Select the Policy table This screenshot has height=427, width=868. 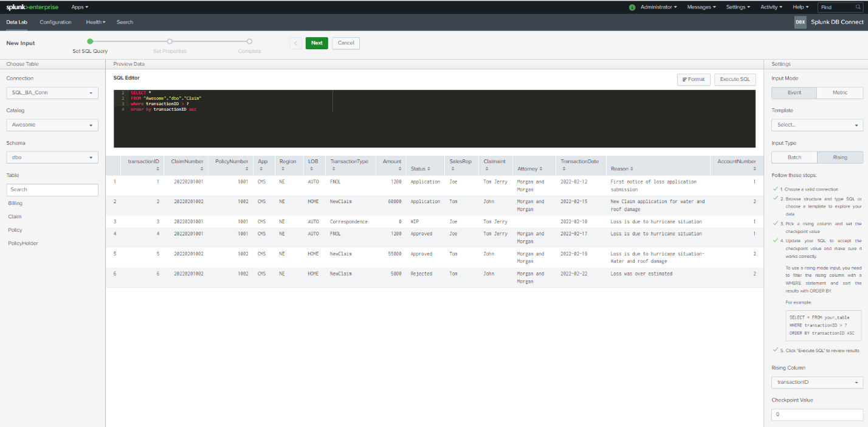(x=15, y=230)
